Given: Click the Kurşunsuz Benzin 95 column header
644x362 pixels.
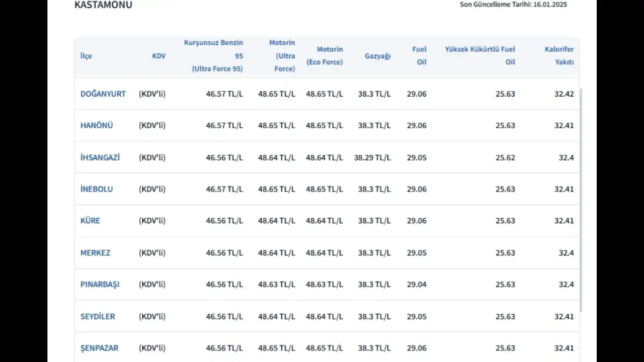Looking at the screenshot, I should tap(213, 56).
